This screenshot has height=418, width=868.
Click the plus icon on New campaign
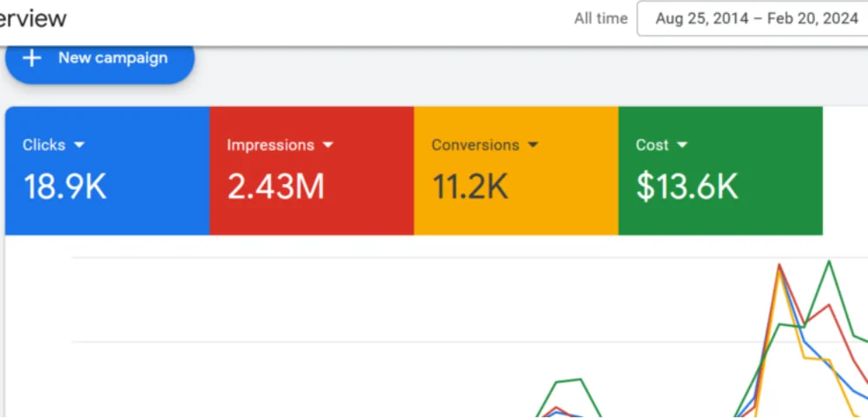click(x=32, y=58)
